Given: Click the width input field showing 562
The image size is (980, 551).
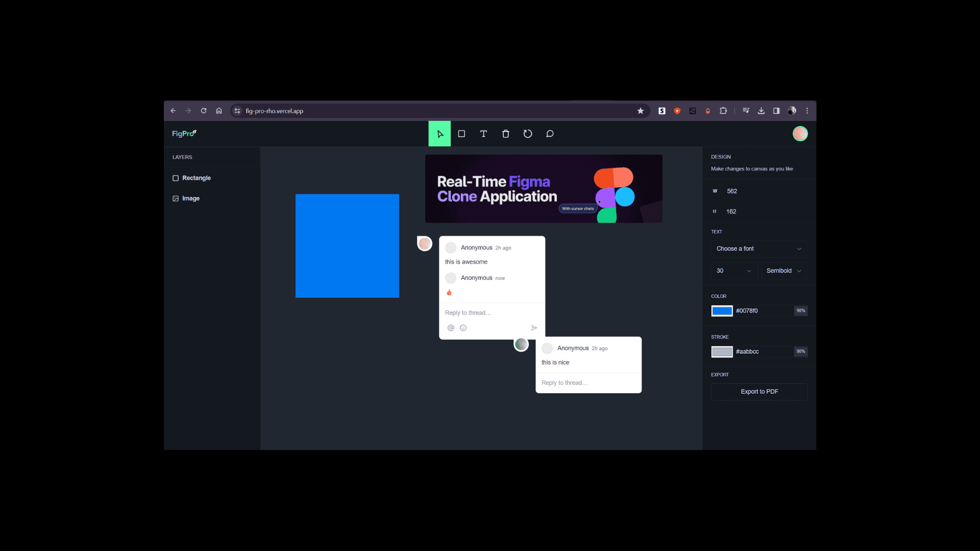Looking at the screenshot, I should click(755, 191).
